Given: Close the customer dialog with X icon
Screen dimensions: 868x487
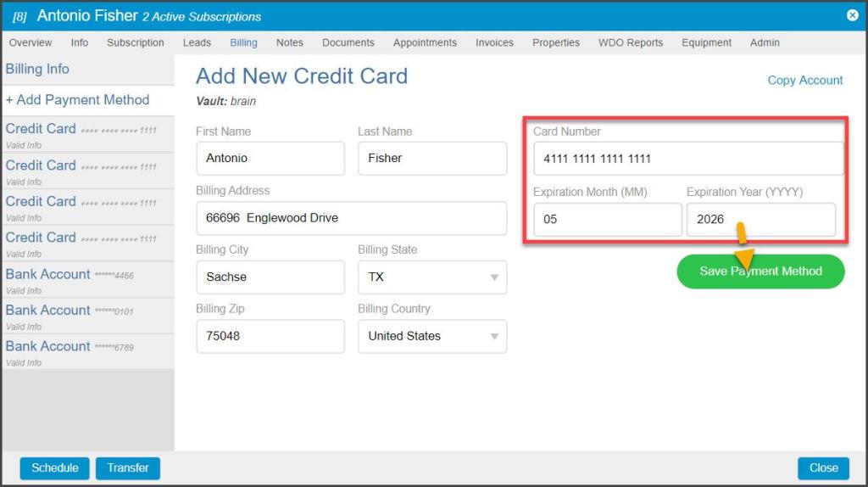Looking at the screenshot, I should [x=852, y=15].
